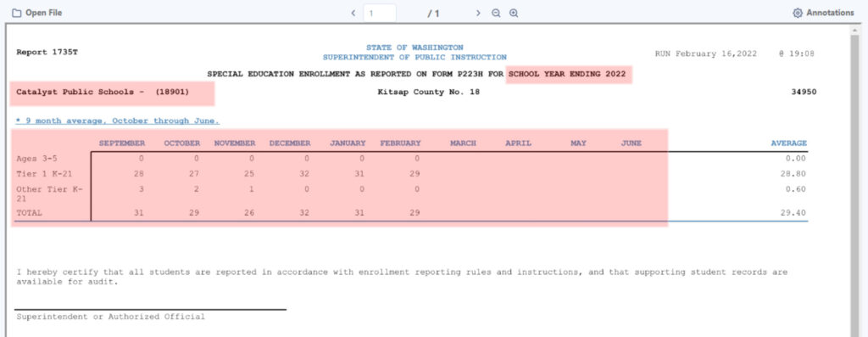Click the STATE OF WASHINGTON heading
This screenshot has width=868, height=337.
point(415,48)
